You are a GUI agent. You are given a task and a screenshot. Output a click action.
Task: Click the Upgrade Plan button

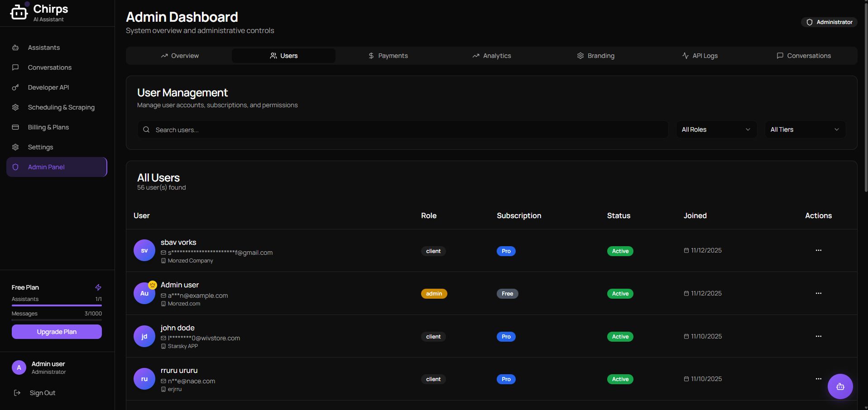(57, 332)
